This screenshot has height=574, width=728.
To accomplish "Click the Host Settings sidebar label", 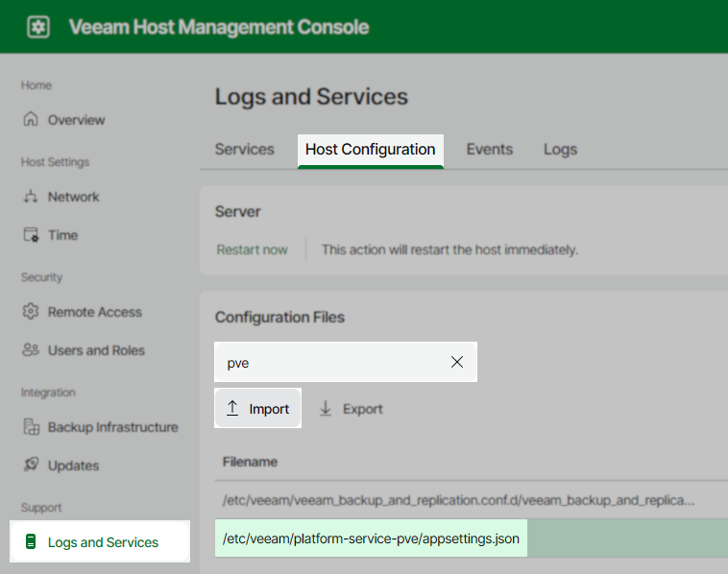I will 56,162.
